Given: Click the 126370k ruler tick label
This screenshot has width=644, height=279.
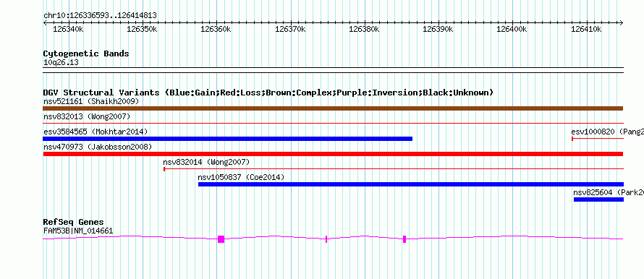Looking at the screenshot, I should click(x=290, y=30).
